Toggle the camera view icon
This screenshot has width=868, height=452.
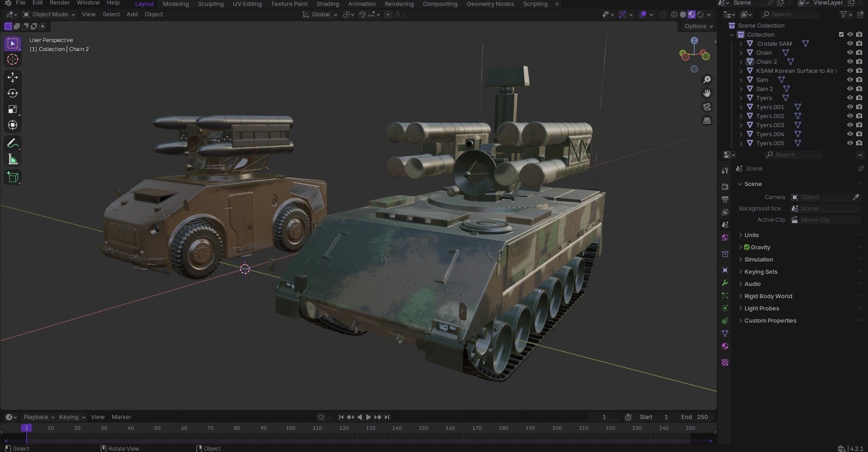coord(707,107)
